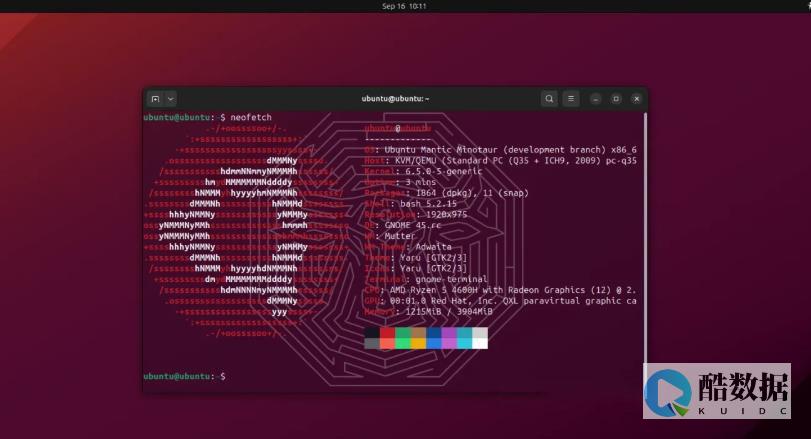Click the 'GNOME 45.rc' desktop line
This screenshot has height=439, width=811.
click(x=403, y=225)
